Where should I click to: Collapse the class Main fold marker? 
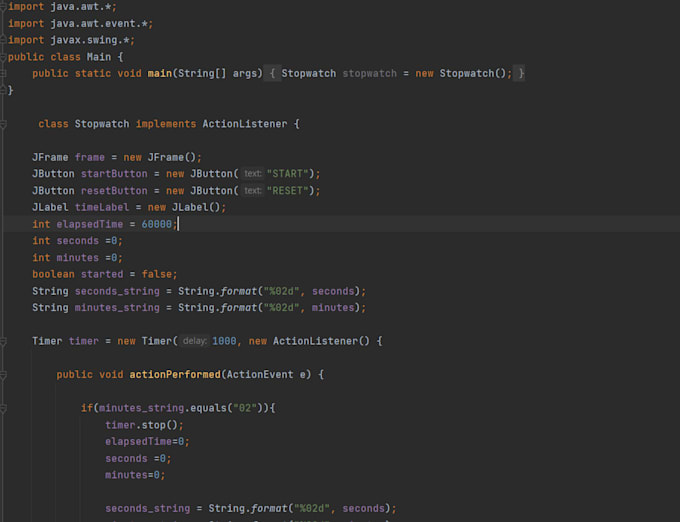[3, 57]
